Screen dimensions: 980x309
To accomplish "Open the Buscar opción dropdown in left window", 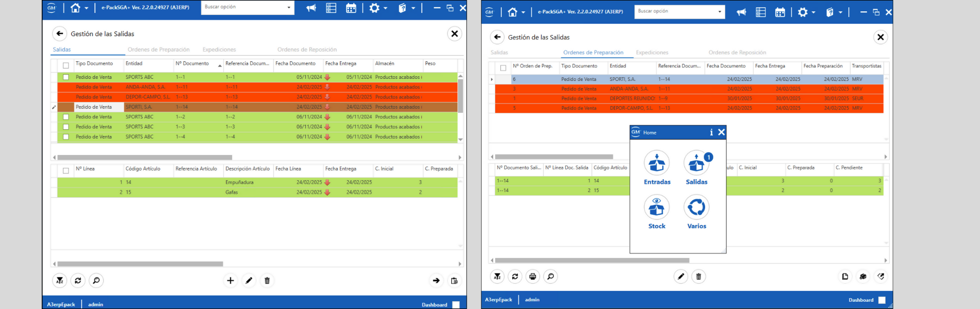I will coord(289,7).
